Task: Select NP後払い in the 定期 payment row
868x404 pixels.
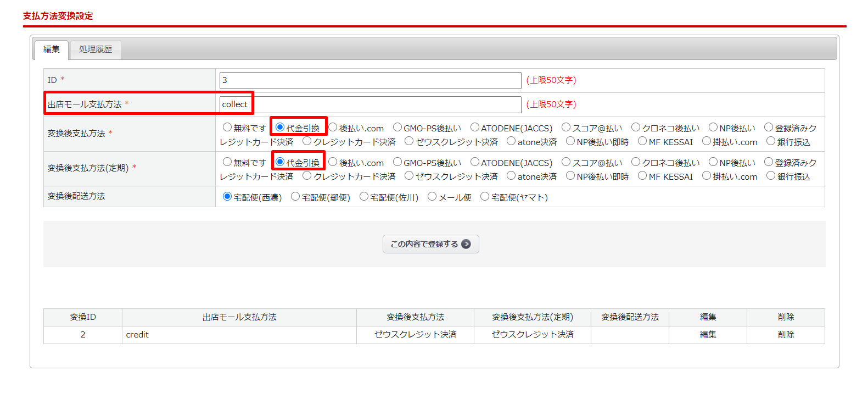Action: [x=713, y=162]
